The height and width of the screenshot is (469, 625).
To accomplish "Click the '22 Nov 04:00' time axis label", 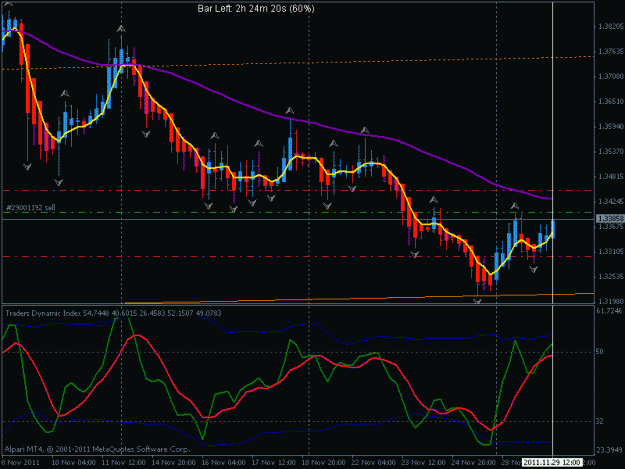I will tap(373, 462).
